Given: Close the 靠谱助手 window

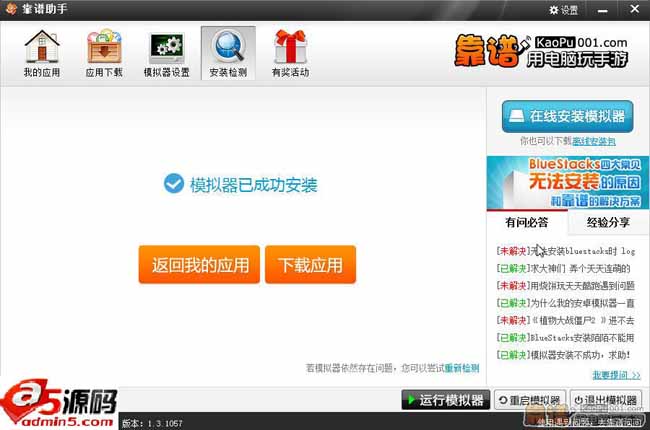Looking at the screenshot, I should coord(634,9).
